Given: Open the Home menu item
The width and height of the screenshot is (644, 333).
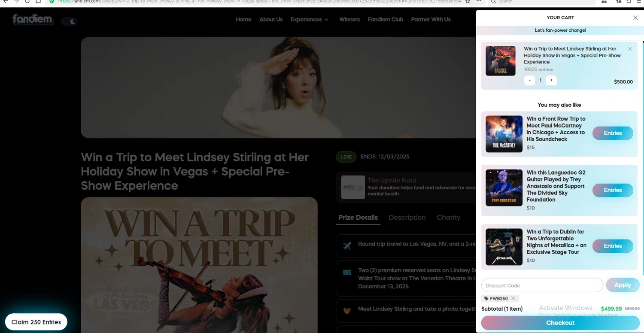Looking at the screenshot, I should coord(243,19).
